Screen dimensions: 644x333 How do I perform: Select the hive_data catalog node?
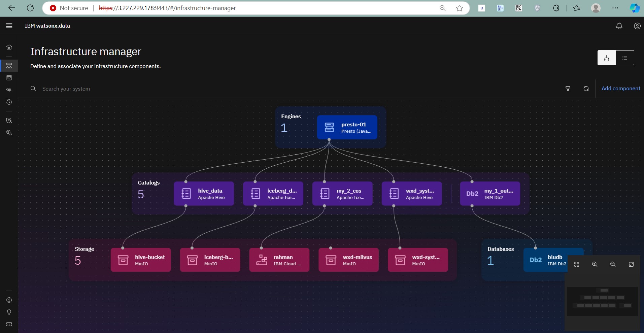click(204, 194)
